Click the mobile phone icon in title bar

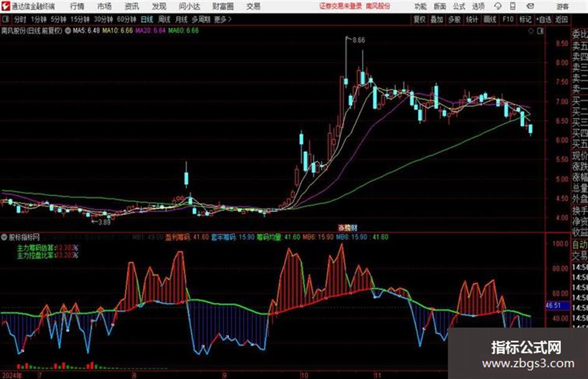(513, 6)
